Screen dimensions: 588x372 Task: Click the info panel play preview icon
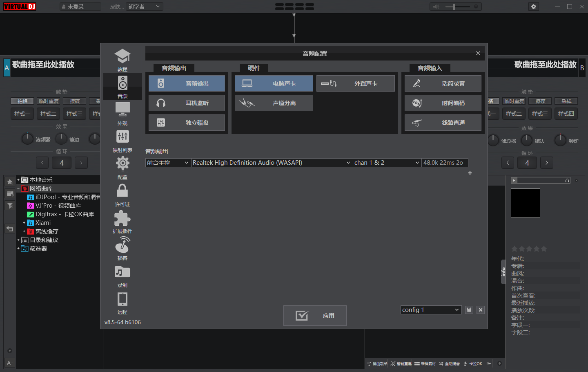pos(514,180)
